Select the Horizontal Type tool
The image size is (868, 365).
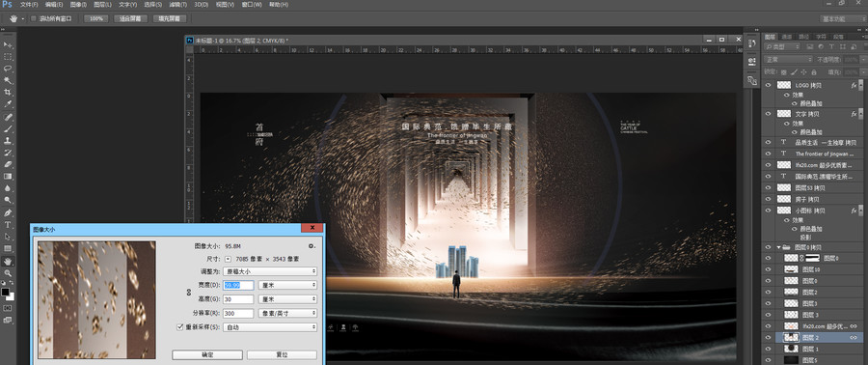point(8,225)
